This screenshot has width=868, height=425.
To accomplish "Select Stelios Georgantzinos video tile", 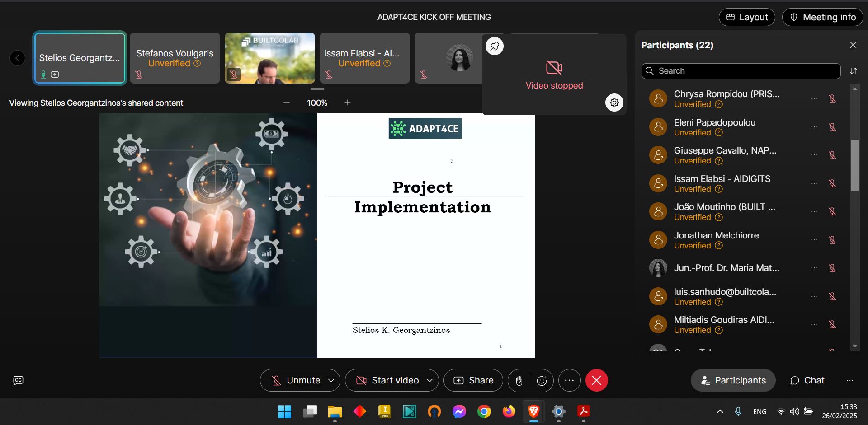I will tap(80, 58).
